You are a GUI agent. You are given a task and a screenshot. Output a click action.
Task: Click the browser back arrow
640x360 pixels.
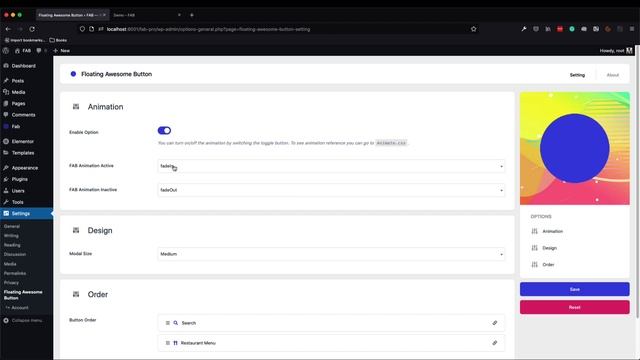[8, 29]
